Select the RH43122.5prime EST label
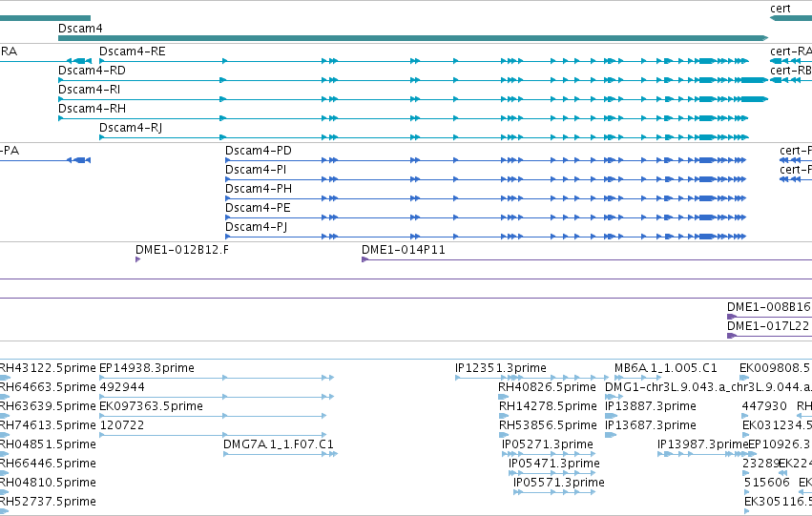This screenshot has height=516, width=812. [x=48, y=368]
